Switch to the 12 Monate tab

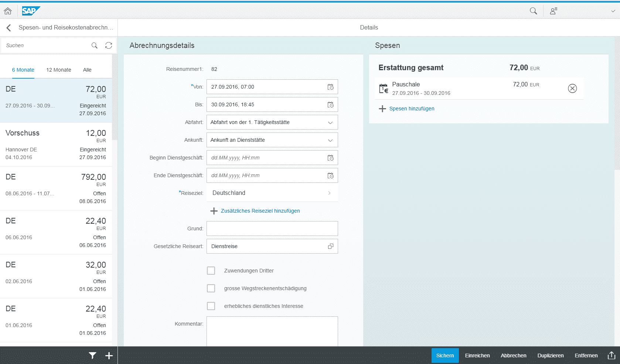(x=58, y=69)
